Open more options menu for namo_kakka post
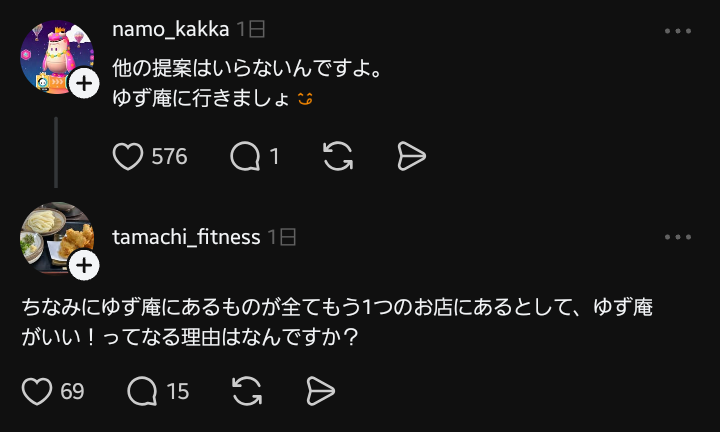The image size is (720, 432). pos(678,31)
